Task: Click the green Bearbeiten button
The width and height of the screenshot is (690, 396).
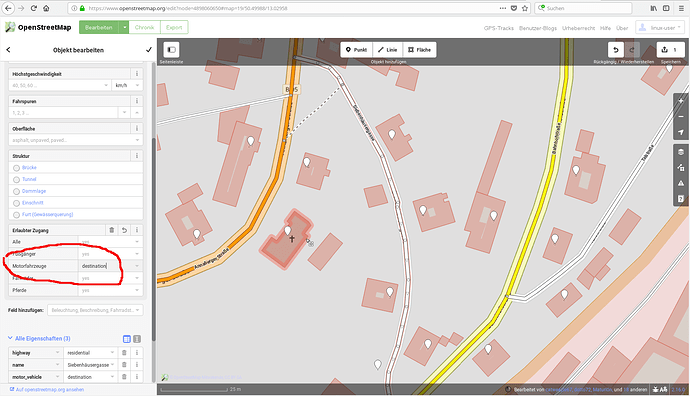Action: [99, 27]
